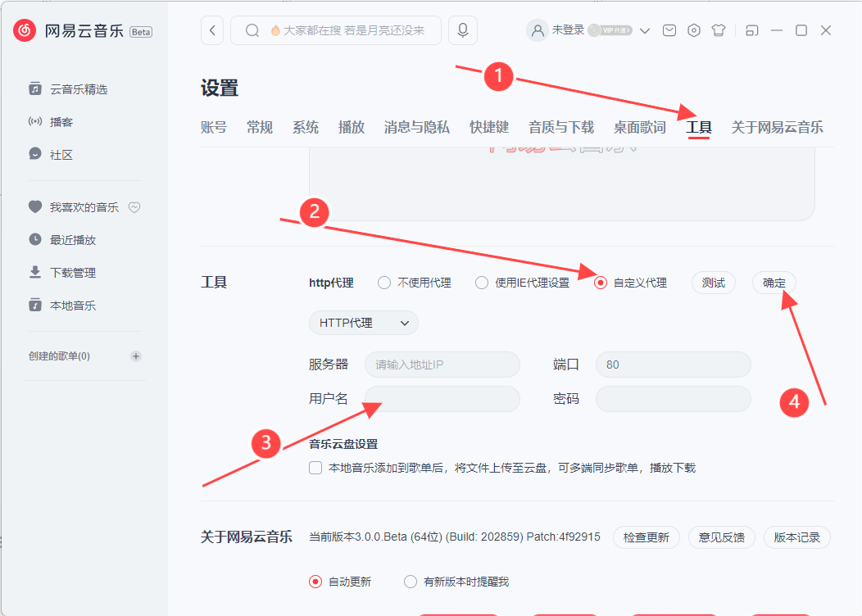862x616 pixels.
Task: Switch to the 桌面歌词 settings tab
Action: coord(638,127)
